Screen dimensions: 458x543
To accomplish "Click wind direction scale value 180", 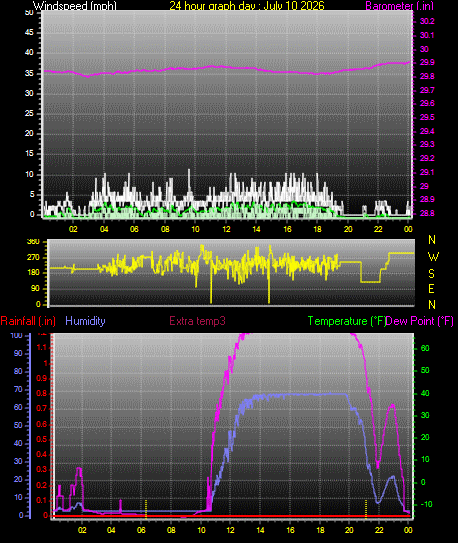I will 33,273.
